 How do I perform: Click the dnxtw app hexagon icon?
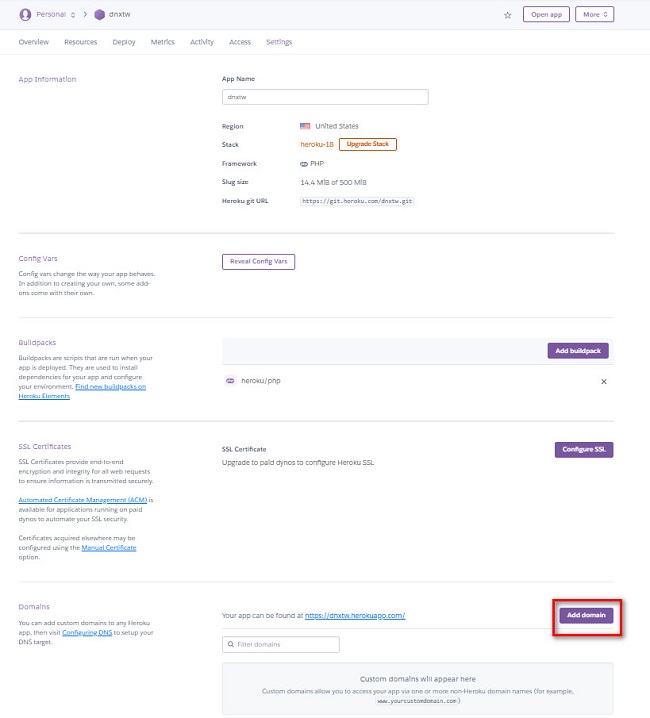(99, 15)
